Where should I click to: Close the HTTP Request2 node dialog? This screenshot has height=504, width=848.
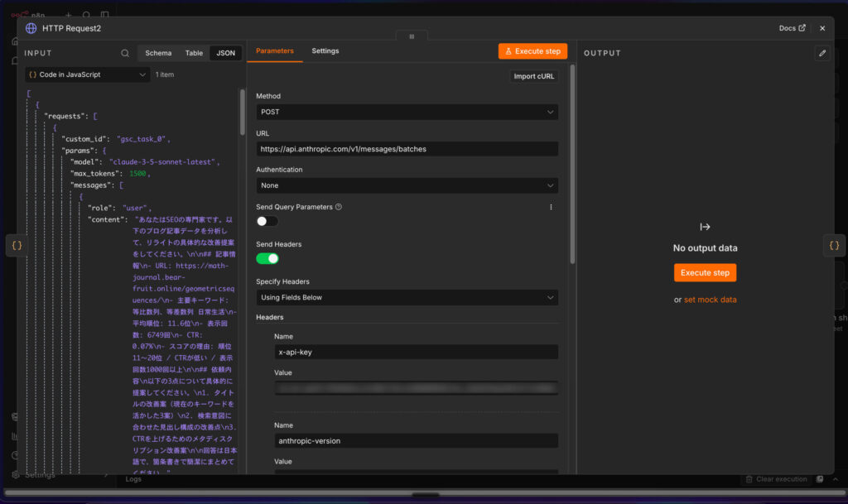coord(822,28)
